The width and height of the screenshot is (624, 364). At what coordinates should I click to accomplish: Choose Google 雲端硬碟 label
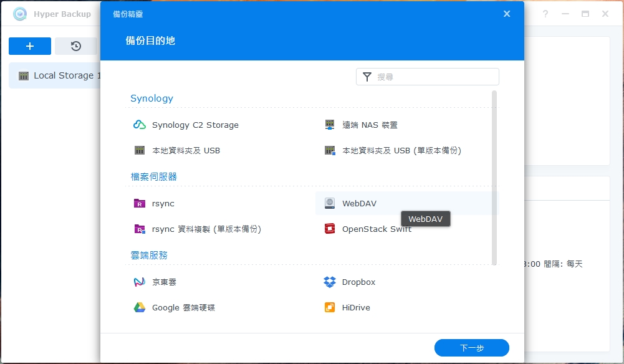pos(183,307)
